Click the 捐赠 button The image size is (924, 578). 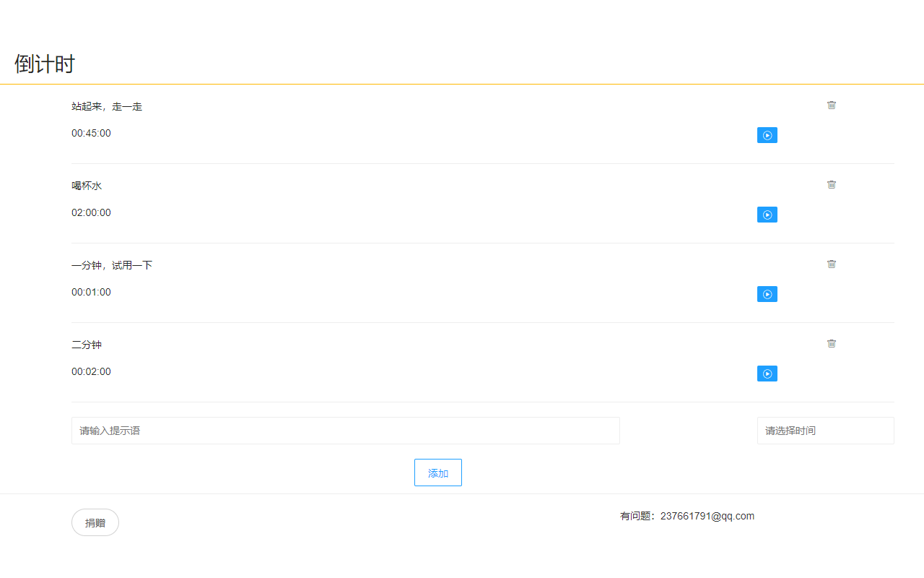pos(95,522)
